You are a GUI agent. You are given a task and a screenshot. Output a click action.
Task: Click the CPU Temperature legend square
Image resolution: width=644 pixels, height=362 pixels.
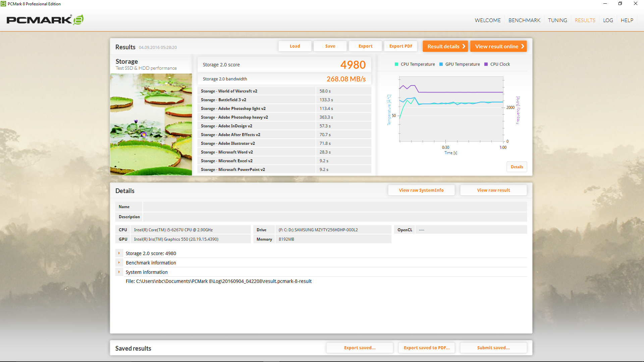(x=396, y=64)
